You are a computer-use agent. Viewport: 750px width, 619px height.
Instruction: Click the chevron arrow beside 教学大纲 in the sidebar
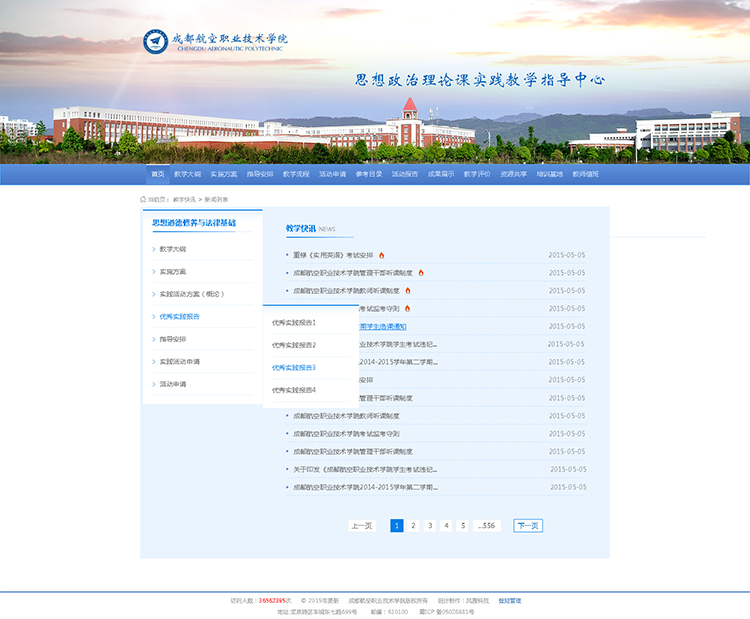[153, 249]
